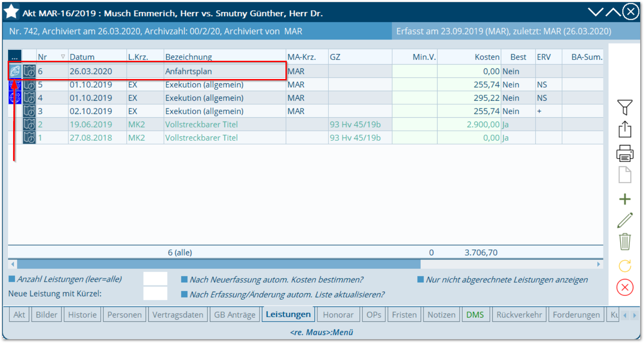The width and height of the screenshot is (644, 343).
Task: Open the Notizen tab
Action: [x=441, y=315]
